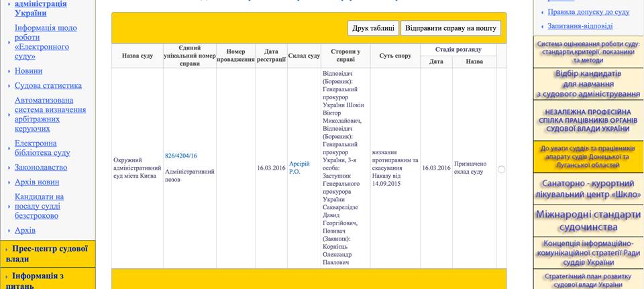This screenshot has height=289, width=644.
Task: Open case number 826/4204/16 link
Action: click(x=181, y=156)
